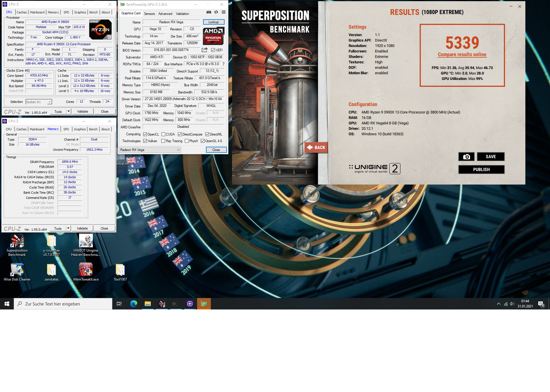
Task: Click the BIOS Version field in GPU-Z
Action: pos(171,50)
